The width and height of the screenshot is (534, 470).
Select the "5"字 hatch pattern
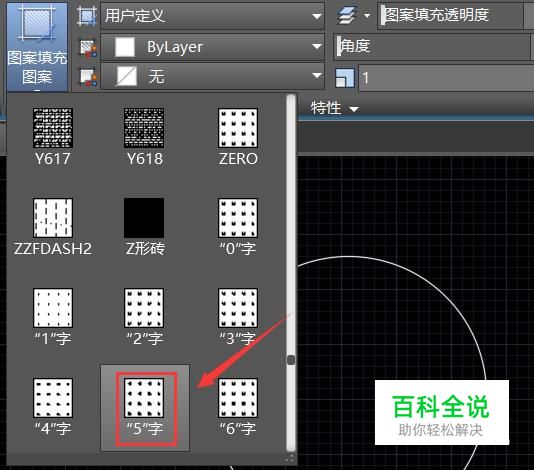pos(145,408)
